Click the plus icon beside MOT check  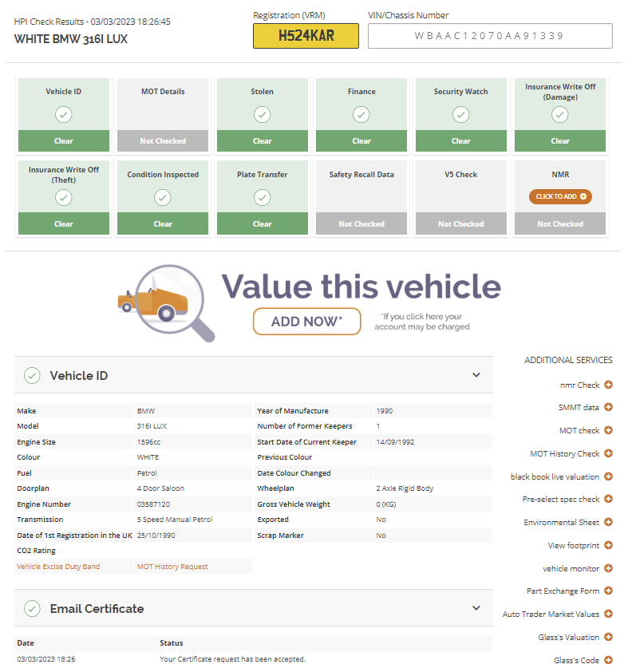point(608,430)
